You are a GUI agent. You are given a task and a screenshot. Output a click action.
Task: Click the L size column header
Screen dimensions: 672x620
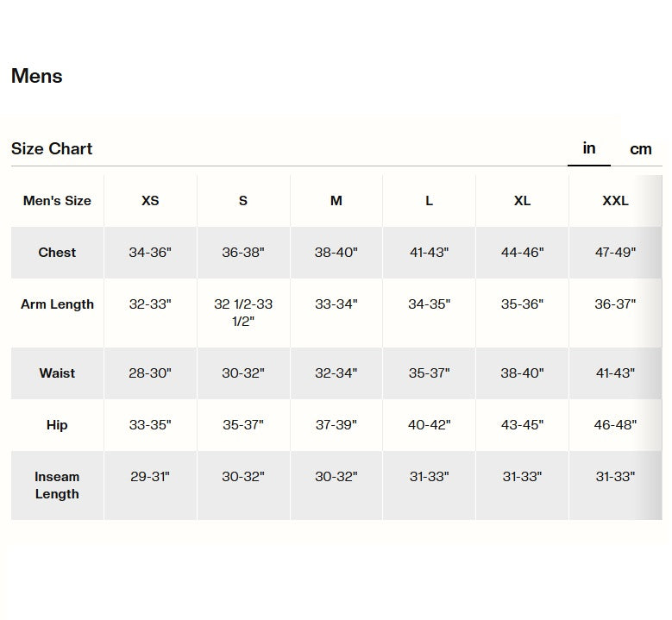pyautogui.click(x=429, y=201)
